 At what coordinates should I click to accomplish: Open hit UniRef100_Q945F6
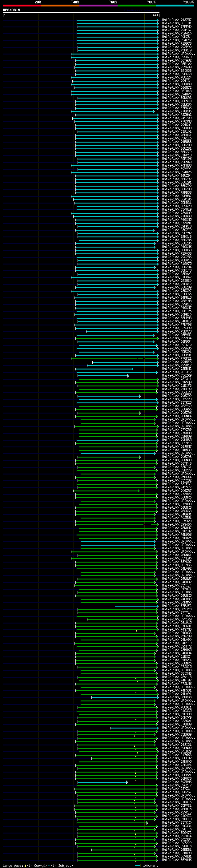(x=176, y=362)
